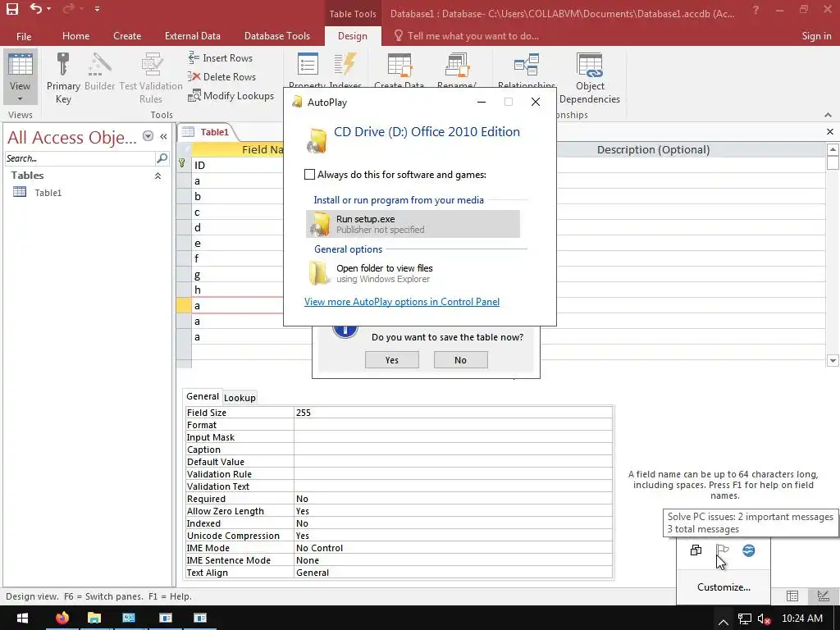Viewport: 840px width, 630px height.
Task: Click No in the save table prompt
Action: (461, 360)
